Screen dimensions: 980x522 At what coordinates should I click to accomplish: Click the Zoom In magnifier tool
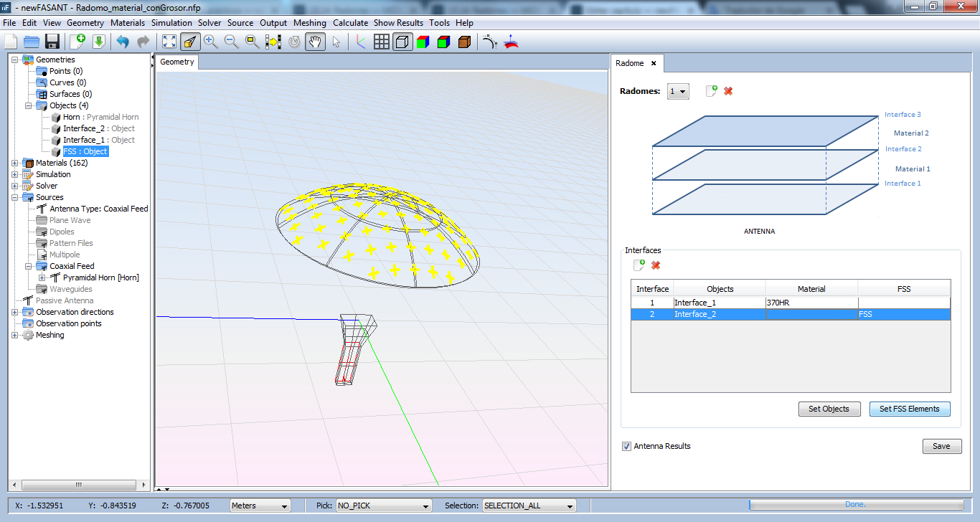(210, 42)
